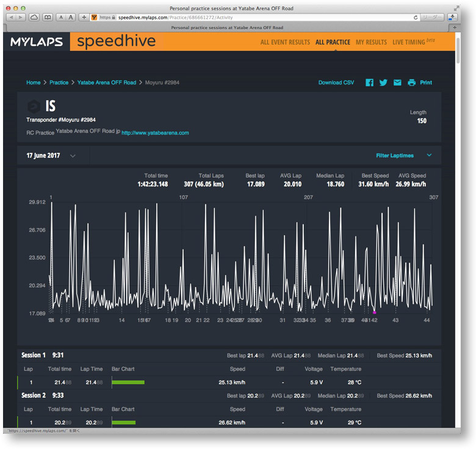Click Transponder #Moyuru #2984 text

click(60, 120)
